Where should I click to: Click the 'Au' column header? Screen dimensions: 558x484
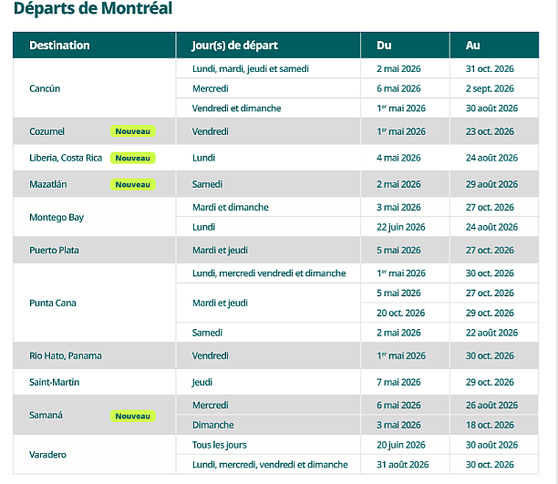pyautogui.click(x=473, y=45)
